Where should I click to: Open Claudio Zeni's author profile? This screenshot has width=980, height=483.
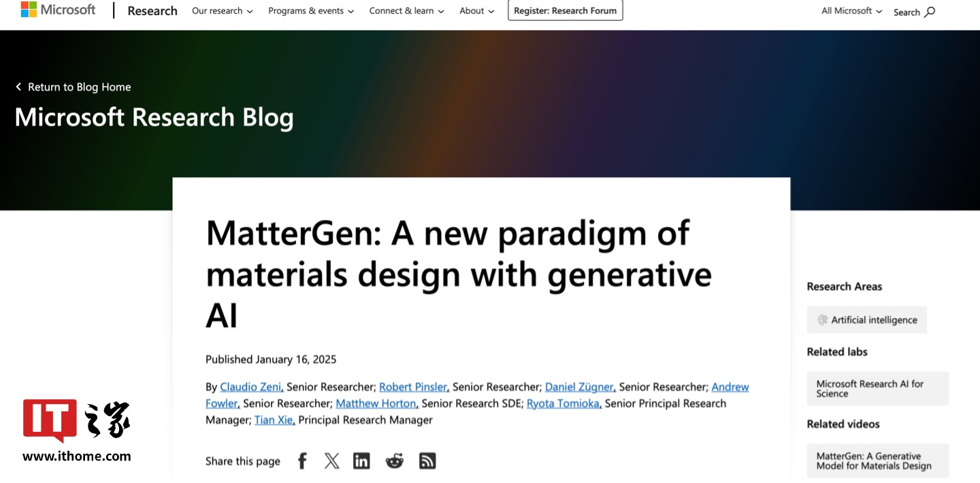tap(250, 387)
